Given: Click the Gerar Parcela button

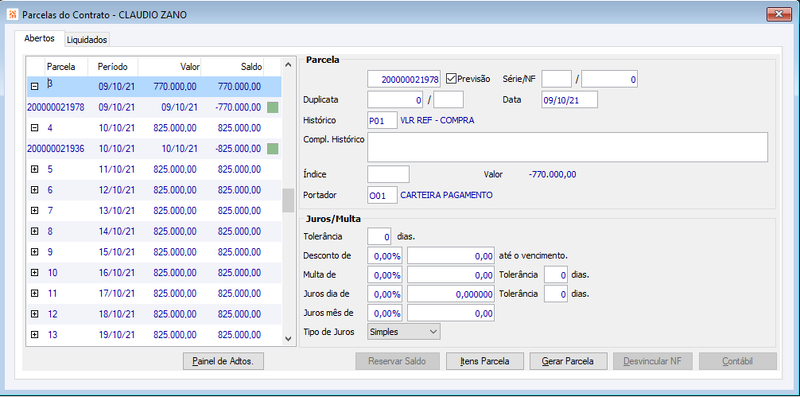Looking at the screenshot, I should click(x=568, y=361).
